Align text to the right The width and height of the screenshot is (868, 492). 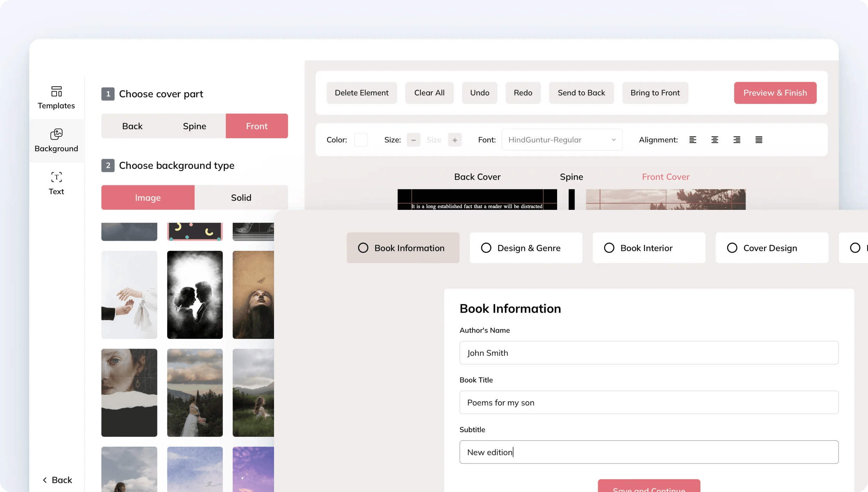[737, 139]
